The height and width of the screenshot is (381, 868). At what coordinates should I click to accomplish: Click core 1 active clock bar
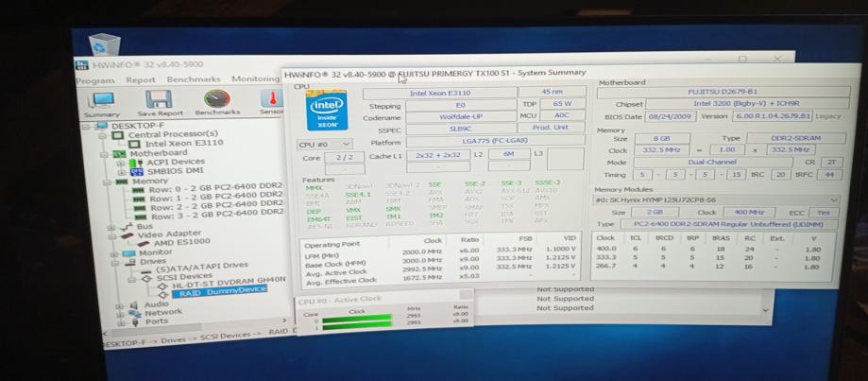[x=356, y=324]
